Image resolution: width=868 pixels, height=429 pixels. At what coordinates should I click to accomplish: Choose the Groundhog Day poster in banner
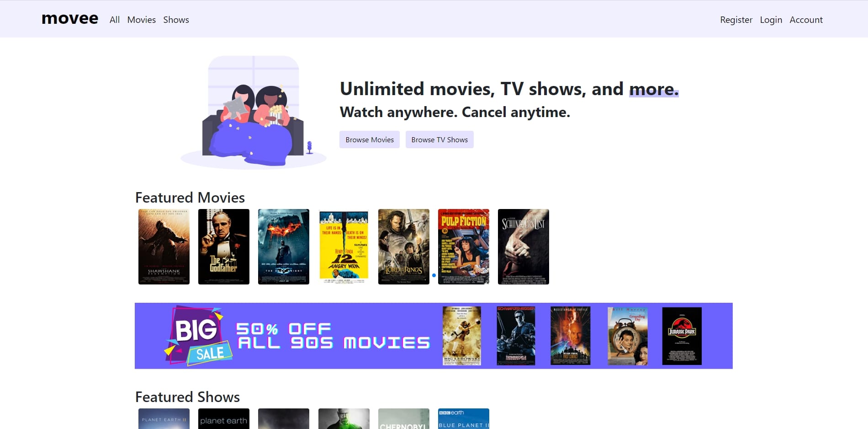[628, 336]
